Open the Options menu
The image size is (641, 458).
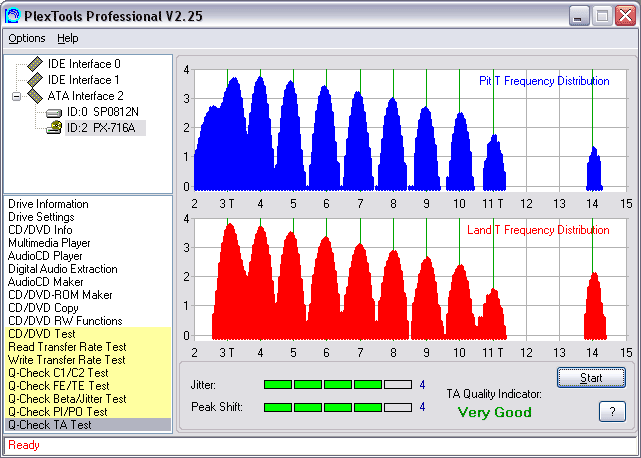coord(27,38)
